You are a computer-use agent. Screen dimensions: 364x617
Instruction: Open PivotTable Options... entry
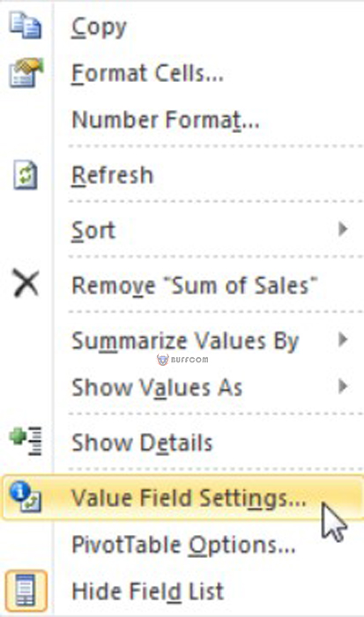182,545
